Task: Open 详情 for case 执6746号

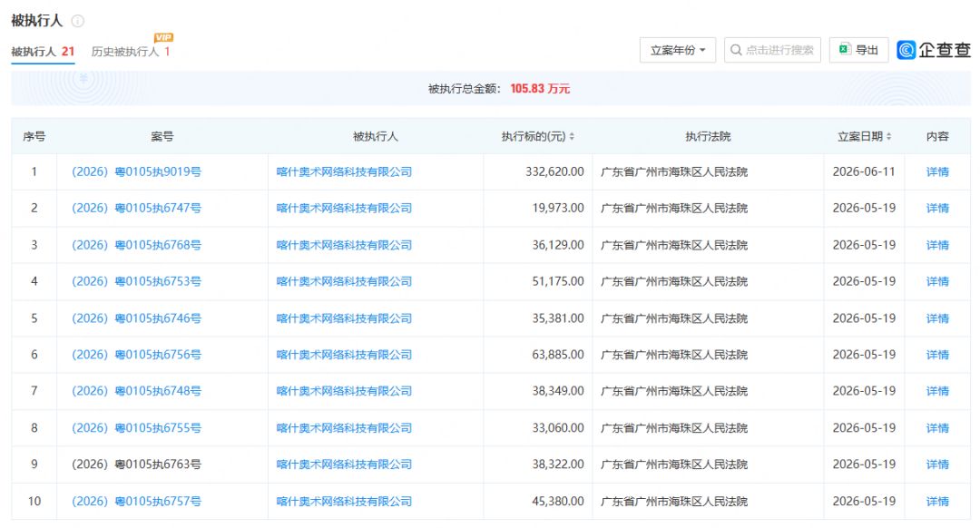Action: [x=937, y=318]
